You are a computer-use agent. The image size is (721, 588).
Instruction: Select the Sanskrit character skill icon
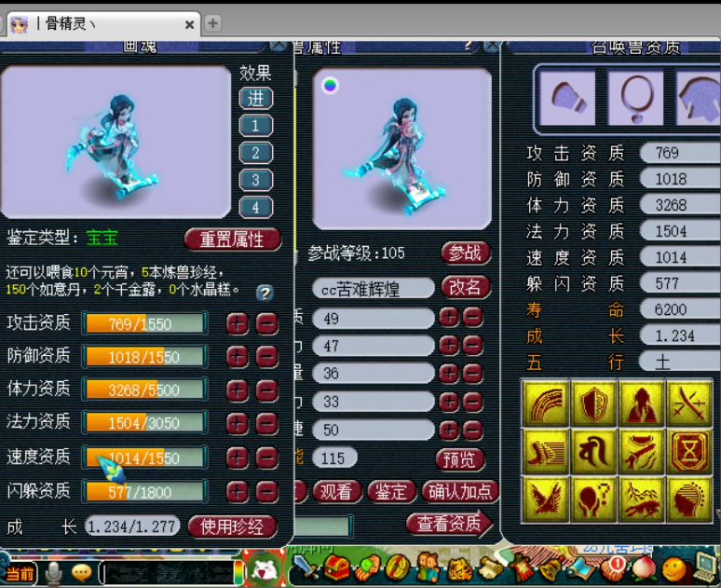[x=593, y=452]
